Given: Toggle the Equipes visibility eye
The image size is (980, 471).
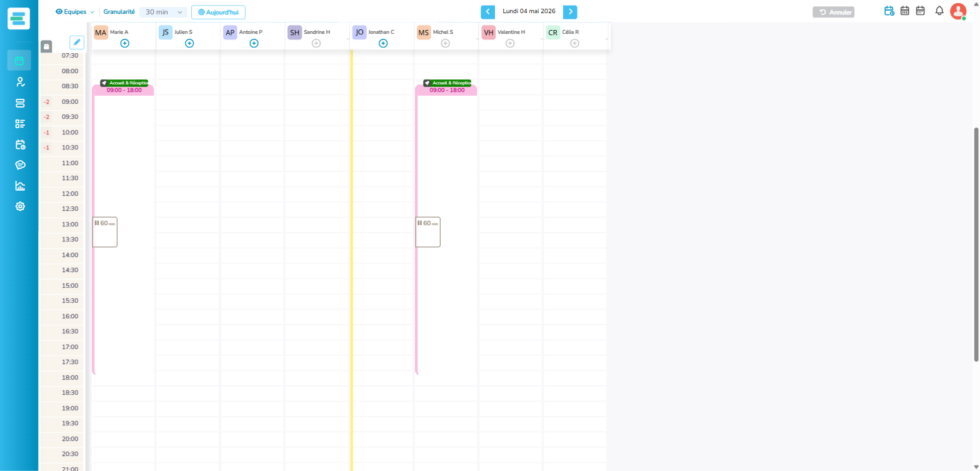Looking at the screenshot, I should pos(59,12).
